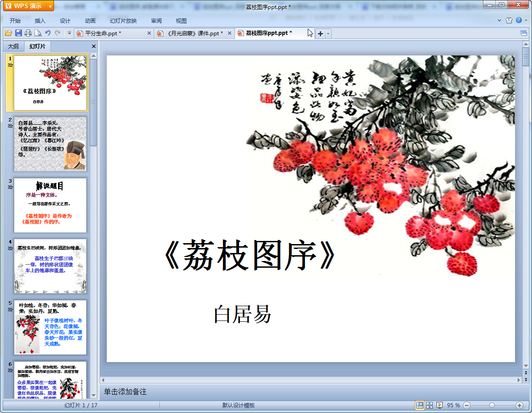Go to next slide with the double-down arrow
The image size is (532, 413).
click(526, 379)
